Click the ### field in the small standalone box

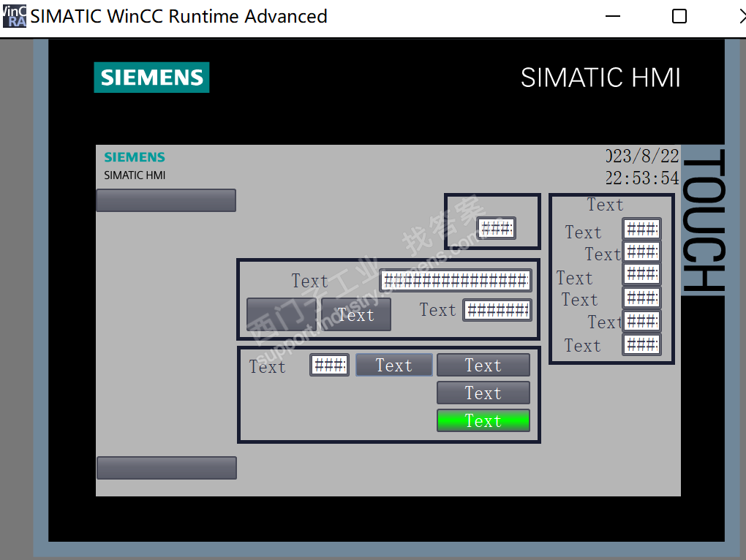click(x=496, y=229)
